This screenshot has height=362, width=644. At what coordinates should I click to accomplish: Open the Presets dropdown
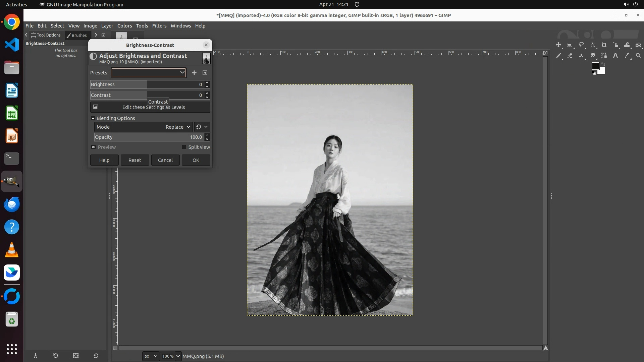click(x=149, y=73)
